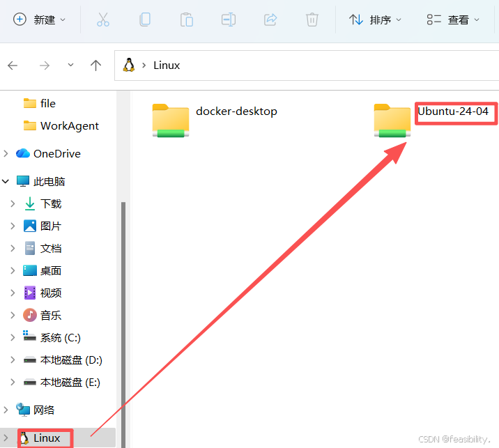499x448 pixels.
Task: Expand the 桌面 tree node
Action: point(13,271)
